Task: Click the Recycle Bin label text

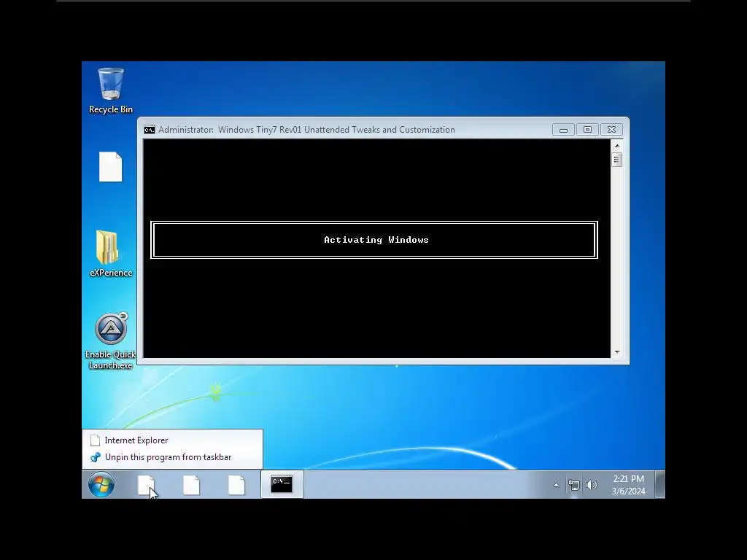Action: pyautogui.click(x=111, y=109)
